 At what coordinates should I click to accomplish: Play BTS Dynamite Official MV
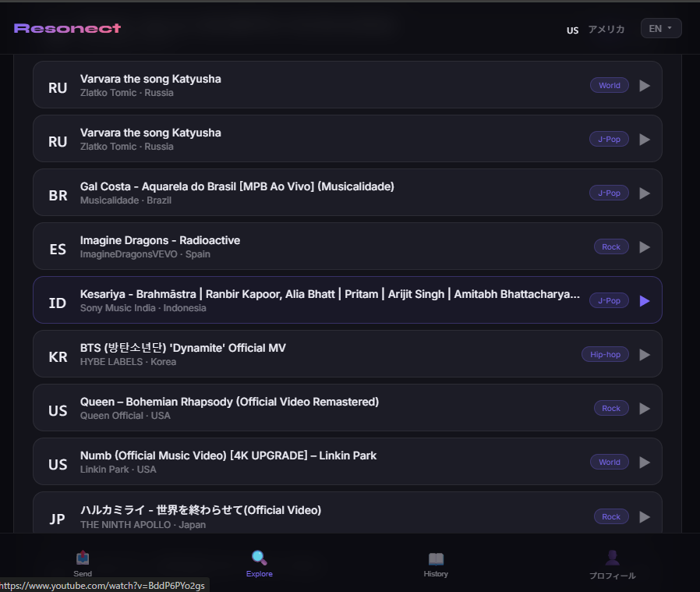(x=644, y=355)
